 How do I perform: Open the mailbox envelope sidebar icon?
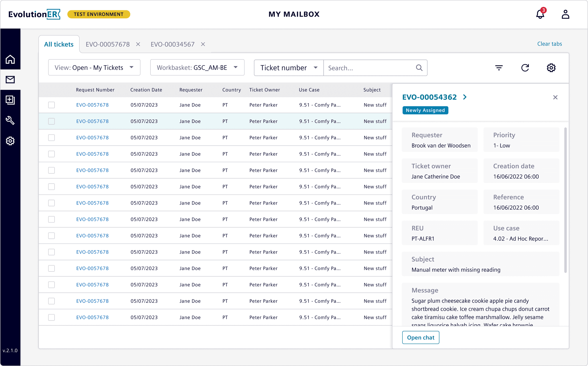pyautogui.click(x=10, y=80)
